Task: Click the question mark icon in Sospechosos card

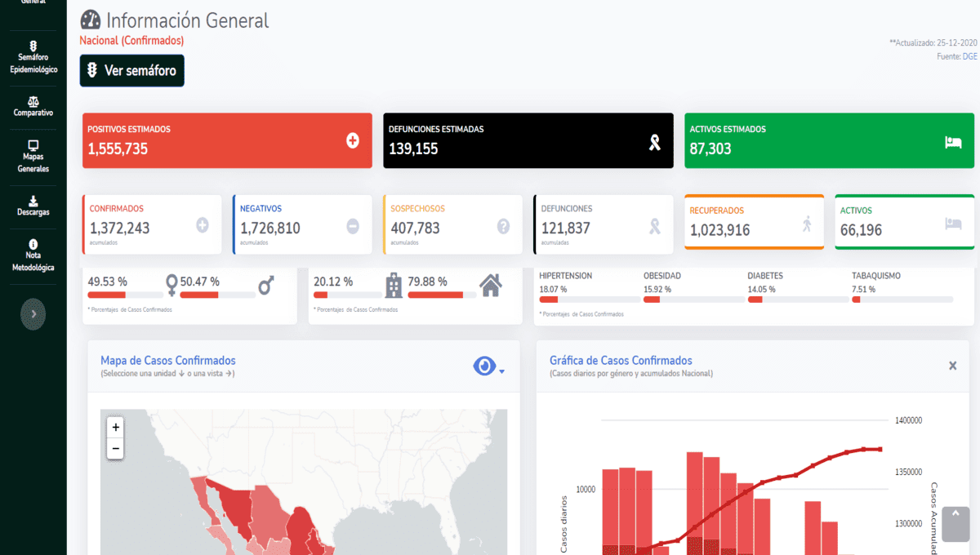Action: pos(503,226)
